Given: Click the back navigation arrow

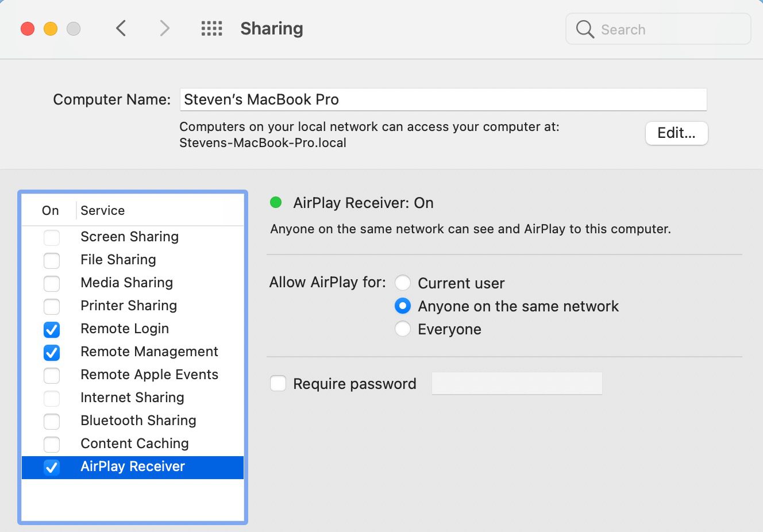Looking at the screenshot, I should (x=121, y=28).
